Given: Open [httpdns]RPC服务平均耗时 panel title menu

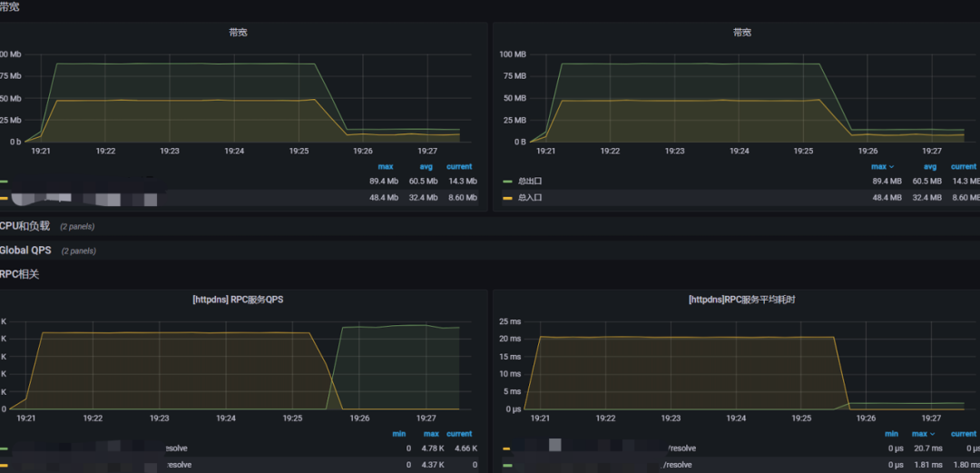Looking at the screenshot, I should [x=742, y=300].
